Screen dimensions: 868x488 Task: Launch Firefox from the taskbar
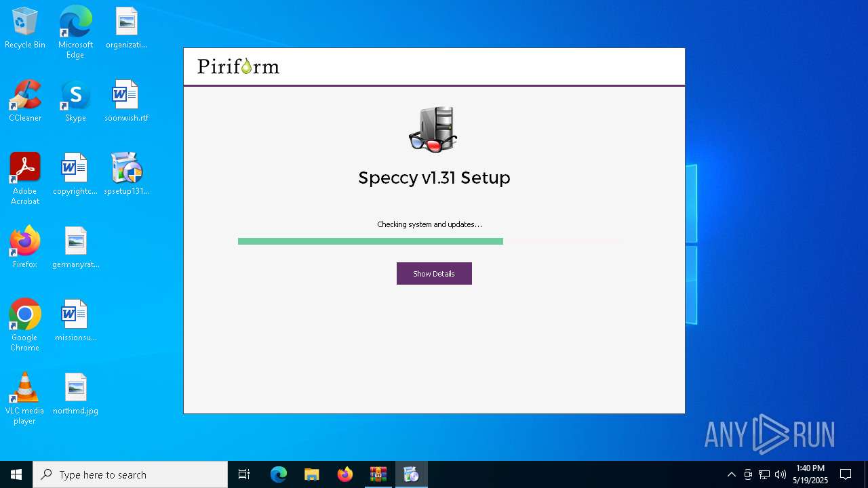pos(345,474)
